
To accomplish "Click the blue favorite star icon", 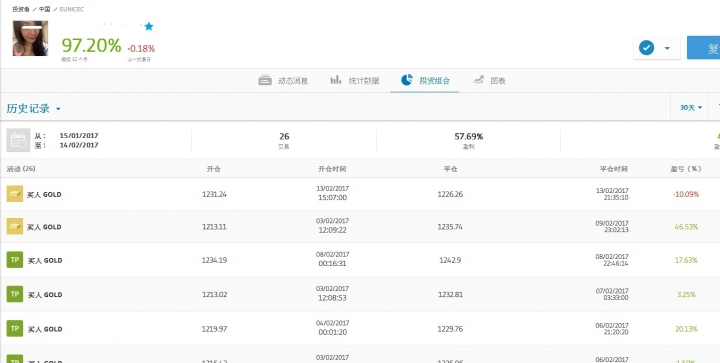I will [148, 26].
